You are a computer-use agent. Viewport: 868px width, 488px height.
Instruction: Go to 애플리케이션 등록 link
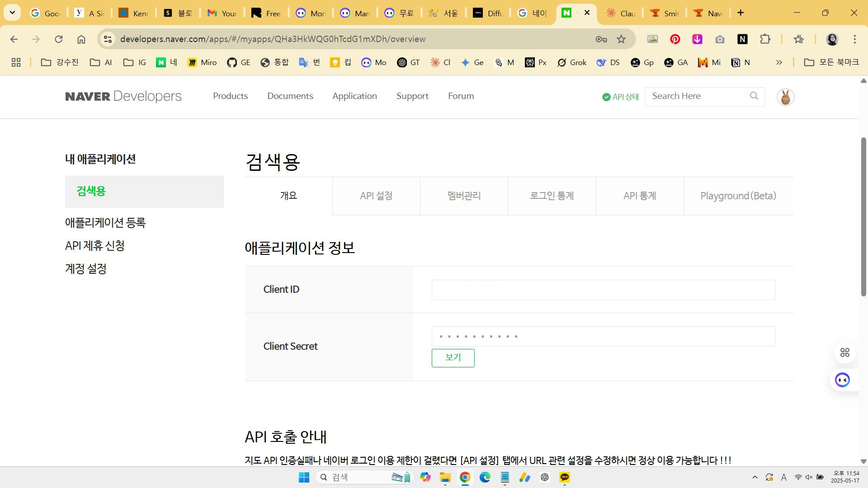click(105, 223)
